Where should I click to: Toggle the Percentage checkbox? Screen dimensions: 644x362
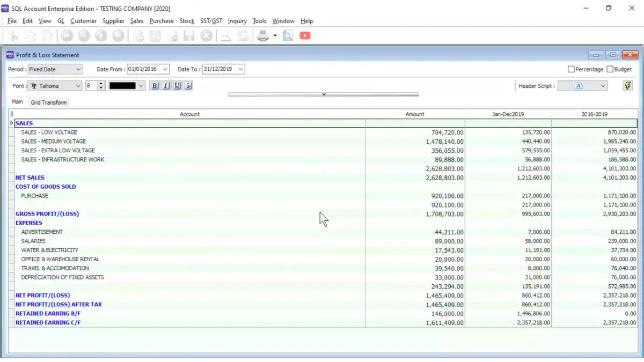[x=571, y=69]
